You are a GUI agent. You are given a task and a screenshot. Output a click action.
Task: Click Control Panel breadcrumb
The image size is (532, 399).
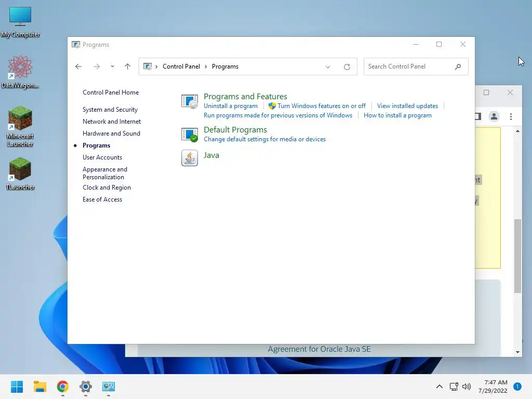181,66
